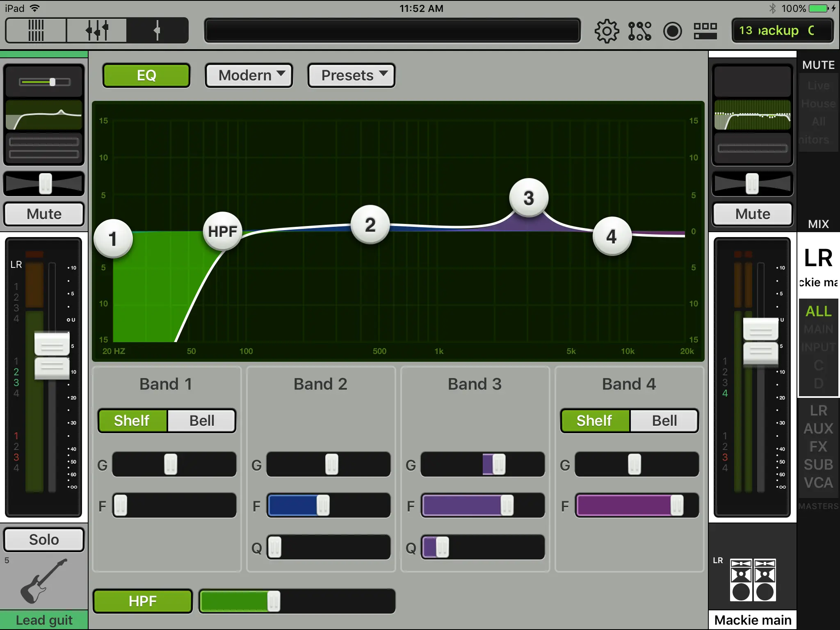840x630 pixels.
Task: Mute the Lead guitar channel
Action: click(x=44, y=214)
